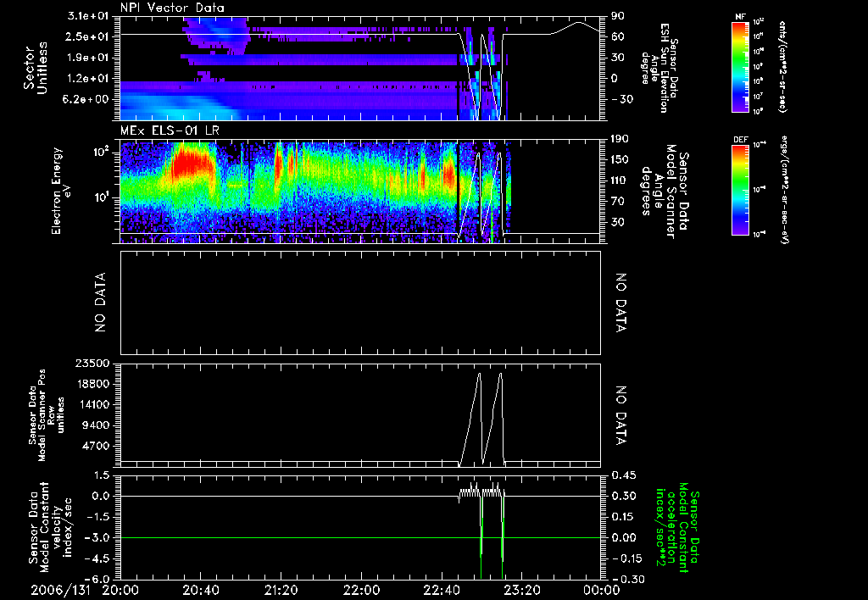
Task: Select the 21:20 time axis label
Action: point(281,589)
